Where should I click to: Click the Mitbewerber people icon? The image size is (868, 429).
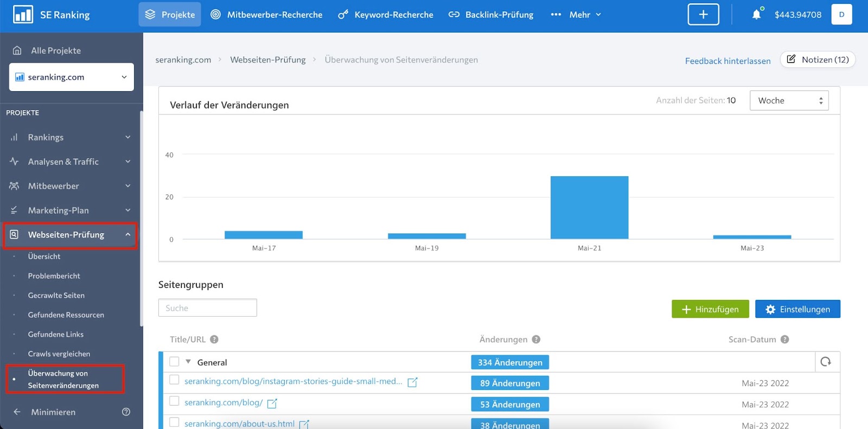click(14, 186)
